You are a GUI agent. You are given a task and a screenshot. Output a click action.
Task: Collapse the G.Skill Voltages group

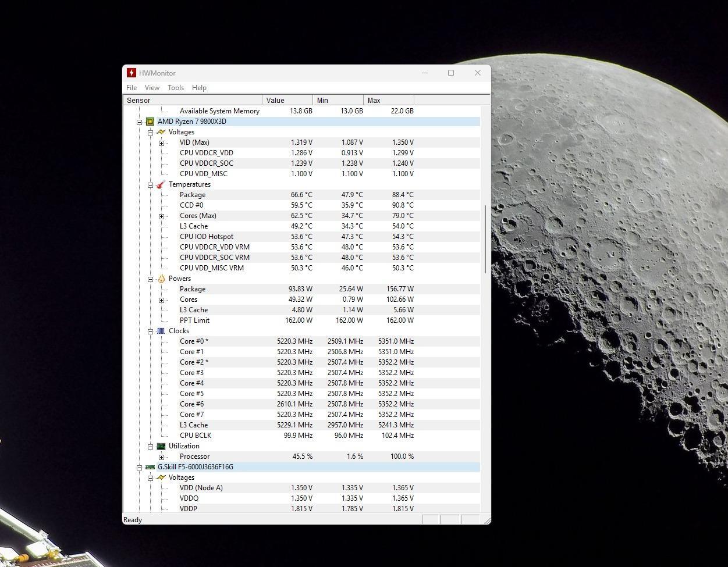(x=151, y=478)
